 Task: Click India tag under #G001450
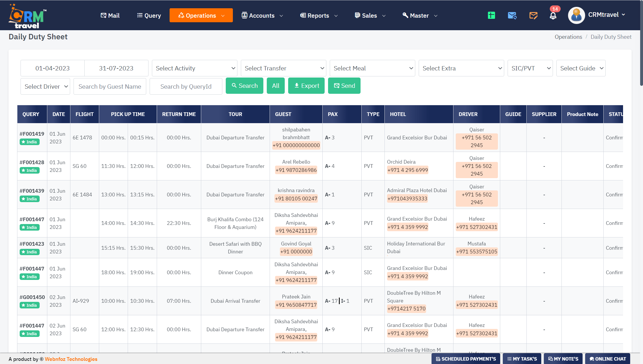click(29, 305)
